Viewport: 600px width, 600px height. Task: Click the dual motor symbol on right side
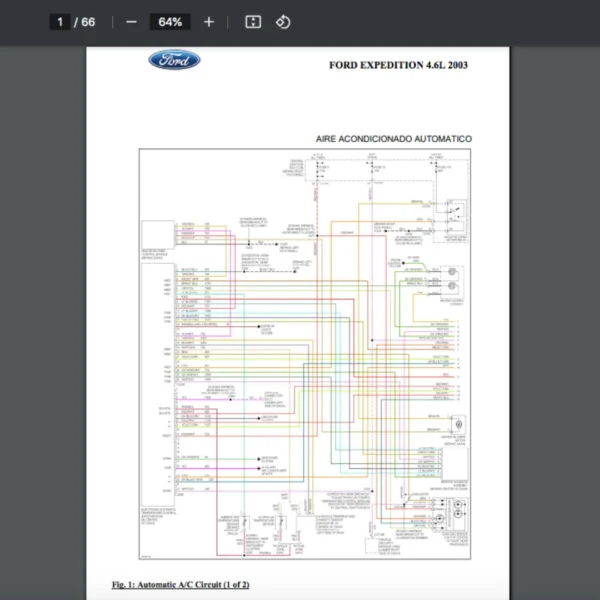point(452,279)
